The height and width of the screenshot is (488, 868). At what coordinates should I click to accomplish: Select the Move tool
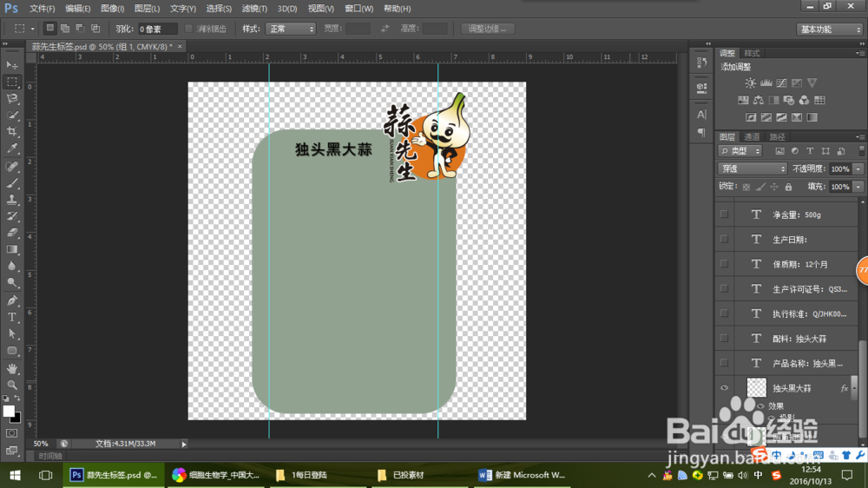[11, 65]
